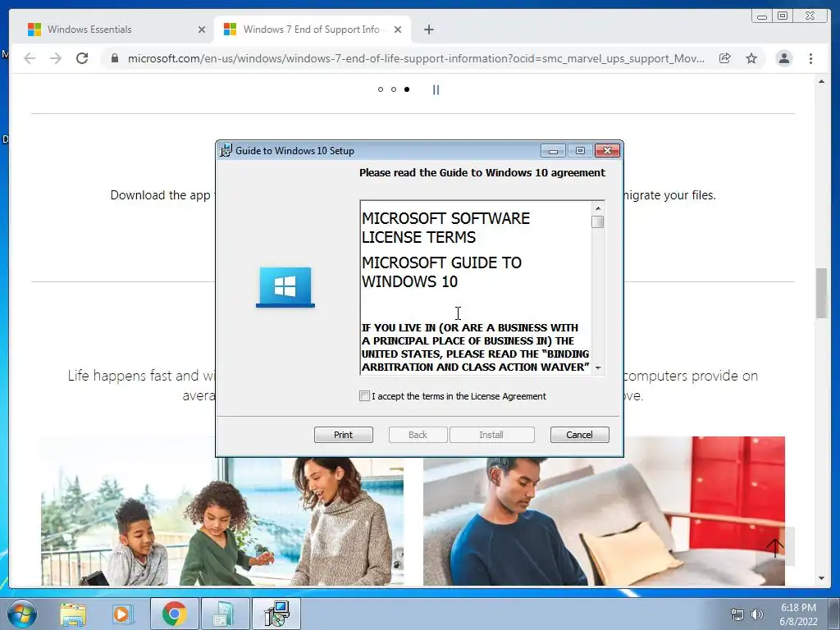Accept the License Agreement terms checkbox

364,396
